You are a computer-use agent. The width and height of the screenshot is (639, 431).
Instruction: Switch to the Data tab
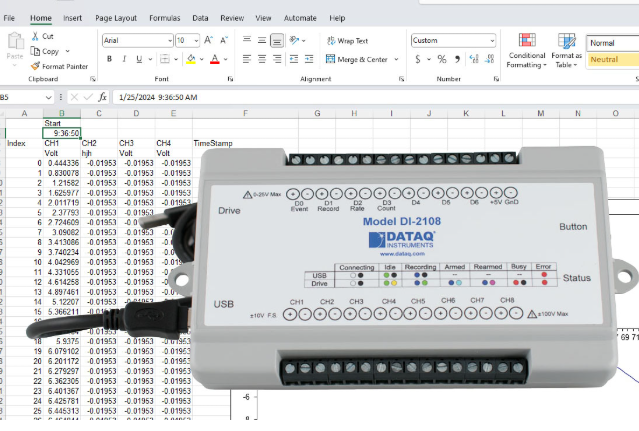[200, 18]
